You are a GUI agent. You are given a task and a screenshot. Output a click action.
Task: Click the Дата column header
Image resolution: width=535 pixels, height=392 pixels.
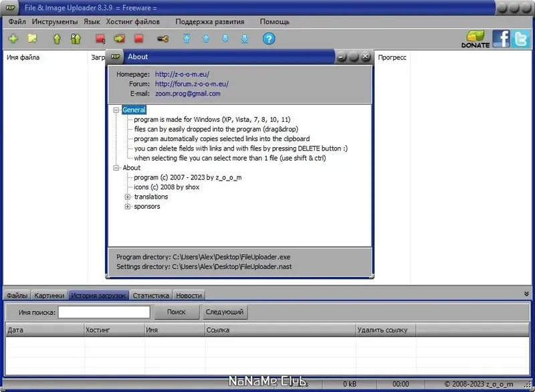click(x=45, y=330)
